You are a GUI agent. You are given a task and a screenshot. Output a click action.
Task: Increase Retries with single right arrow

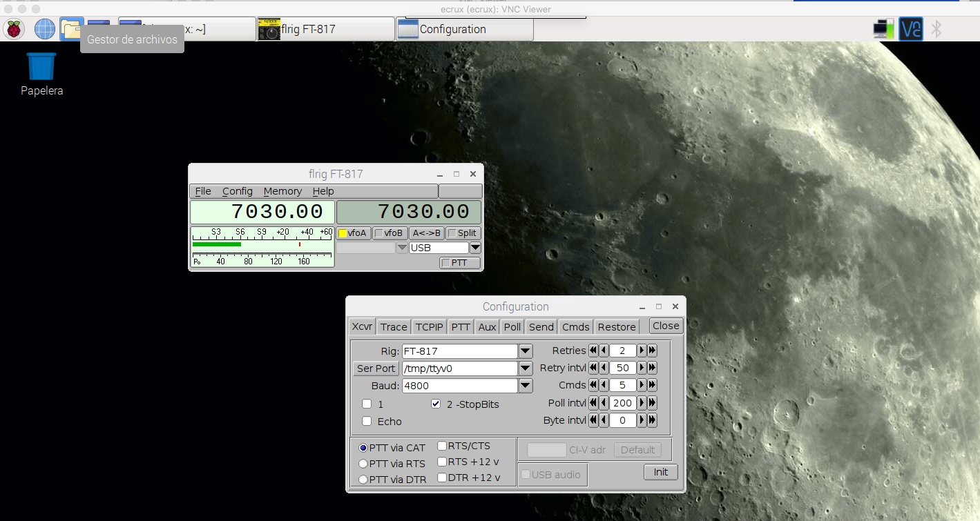(x=642, y=351)
